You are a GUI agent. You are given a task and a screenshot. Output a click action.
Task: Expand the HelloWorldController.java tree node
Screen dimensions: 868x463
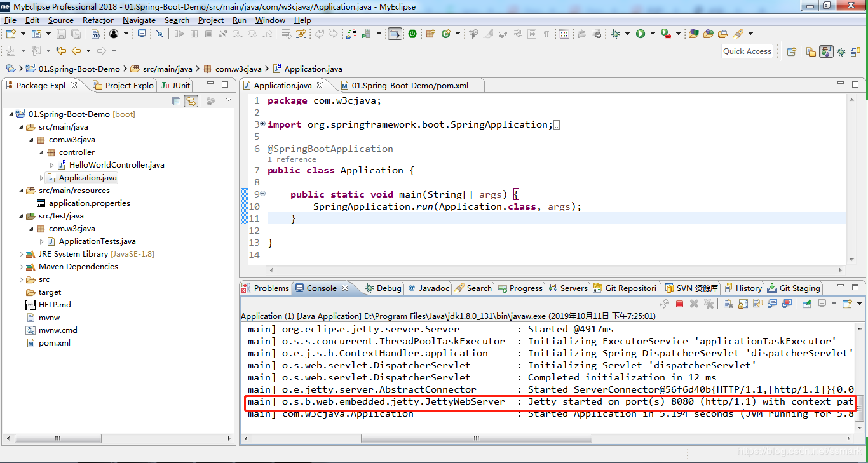tap(52, 165)
